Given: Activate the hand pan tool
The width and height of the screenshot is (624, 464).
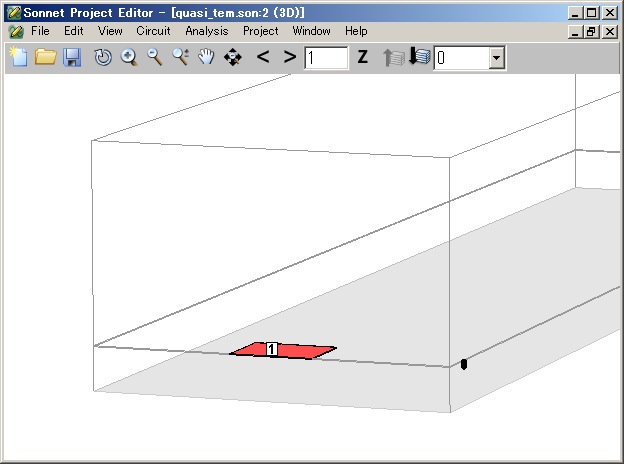Looking at the screenshot, I should coord(206,57).
